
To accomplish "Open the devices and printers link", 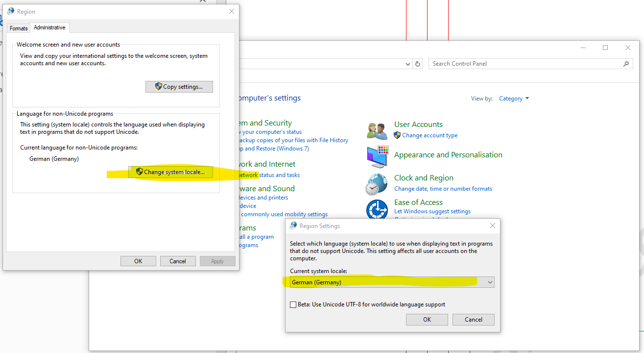I will coord(263,198).
